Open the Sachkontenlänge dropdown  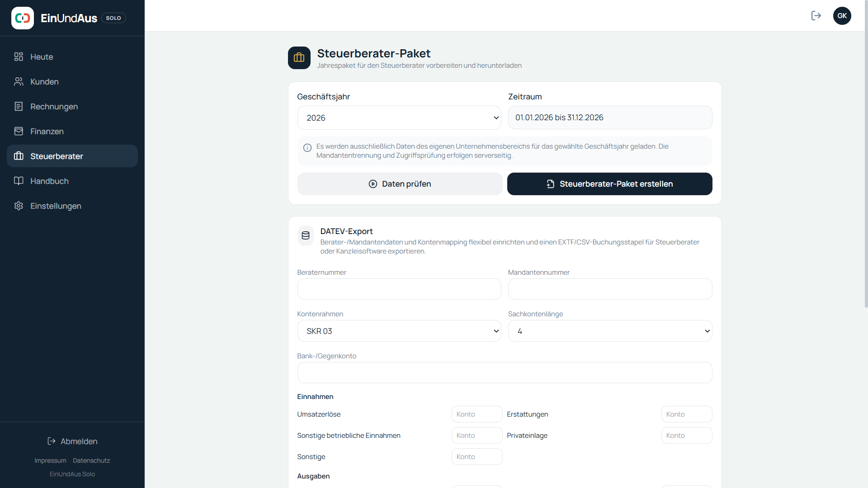[x=610, y=331]
